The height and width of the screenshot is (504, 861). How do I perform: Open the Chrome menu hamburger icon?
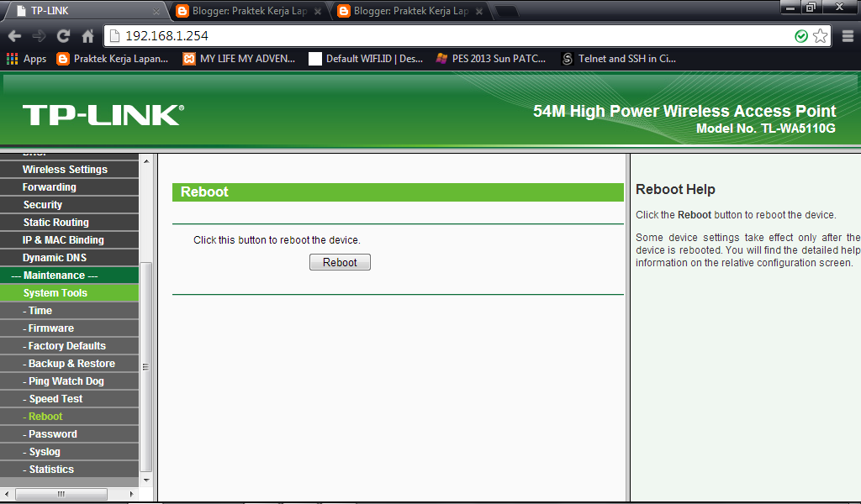coord(848,36)
